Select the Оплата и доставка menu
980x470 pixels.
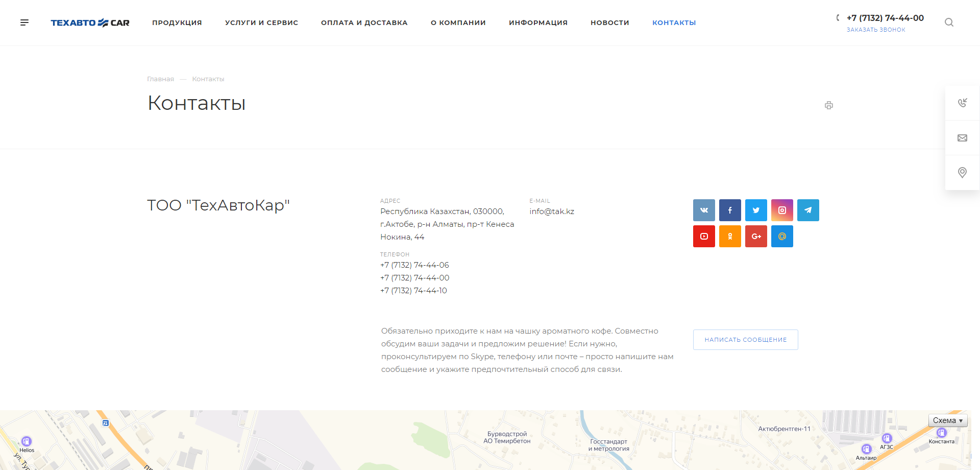[364, 22]
